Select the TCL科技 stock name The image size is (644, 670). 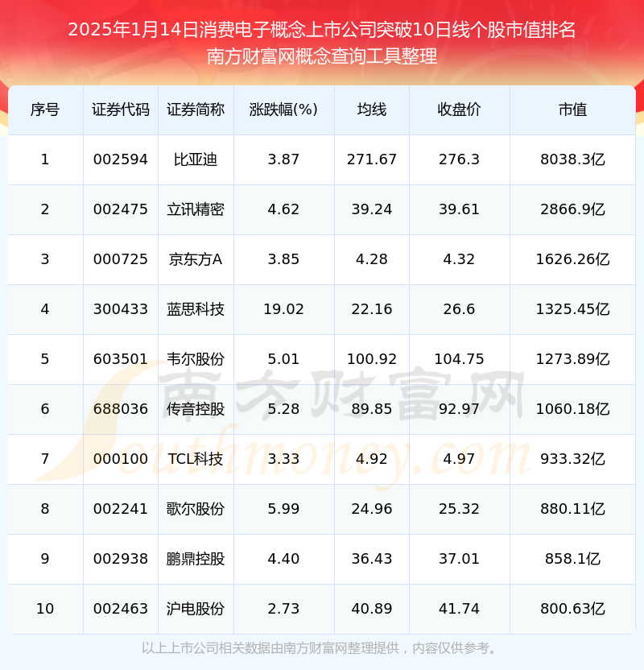[x=196, y=459]
